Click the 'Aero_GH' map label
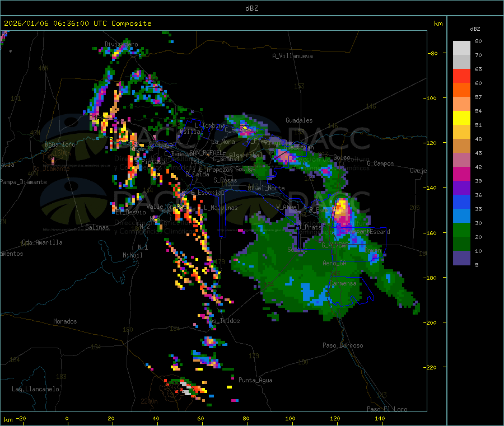This screenshot has width=504, height=426. tap(335, 264)
